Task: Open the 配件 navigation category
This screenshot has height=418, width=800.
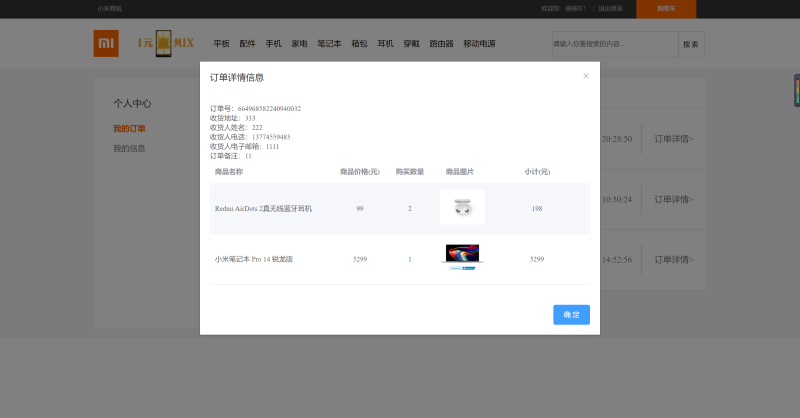Action: tap(247, 44)
